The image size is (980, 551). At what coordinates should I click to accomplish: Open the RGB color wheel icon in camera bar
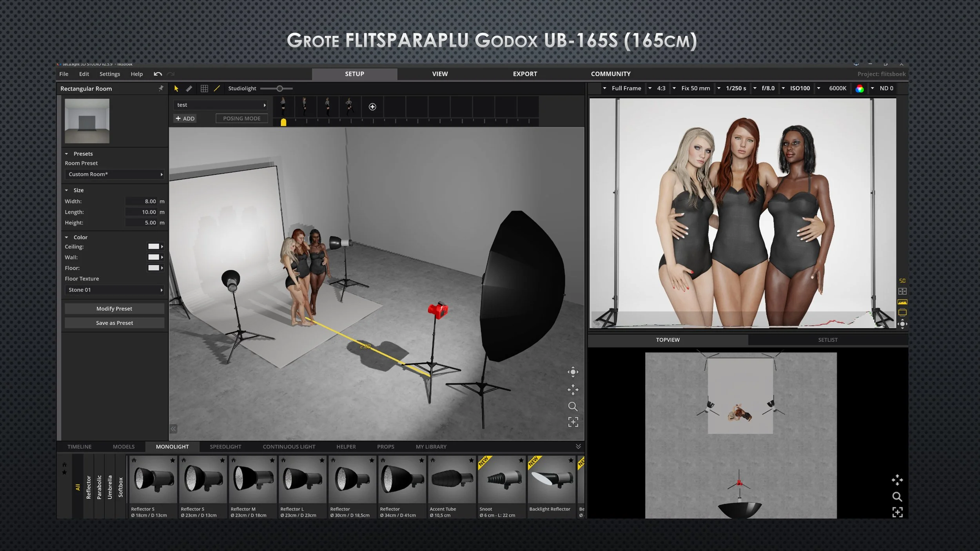point(860,89)
